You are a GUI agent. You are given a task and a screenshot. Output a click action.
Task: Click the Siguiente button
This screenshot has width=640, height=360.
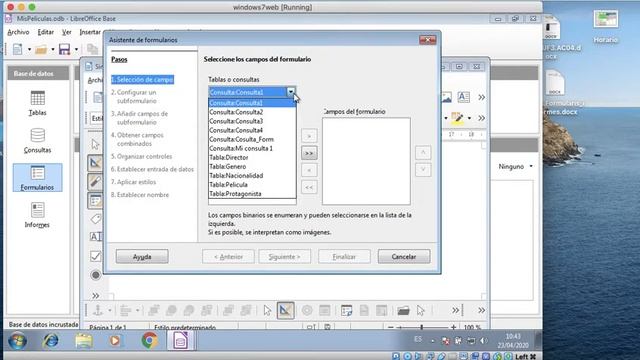284,257
